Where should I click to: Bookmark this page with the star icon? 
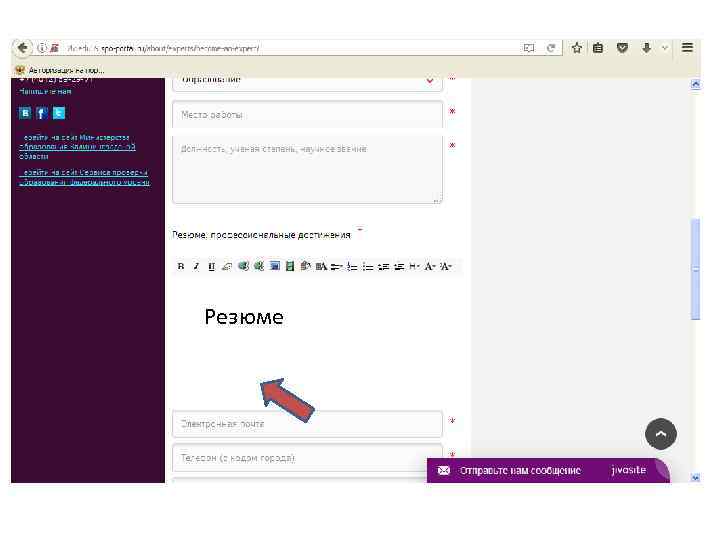tap(577, 48)
